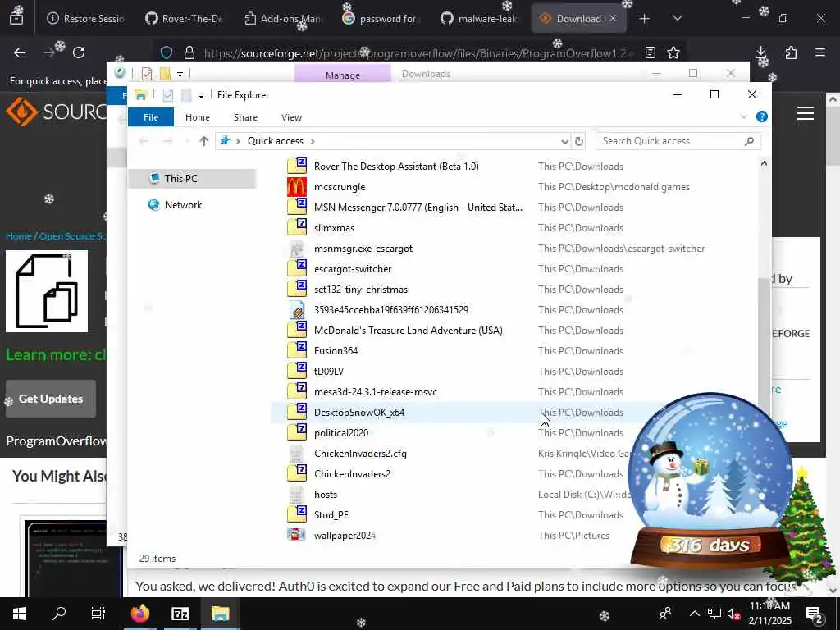Select the Fusion364 file name
The width and height of the screenshot is (840, 630).
(336, 351)
